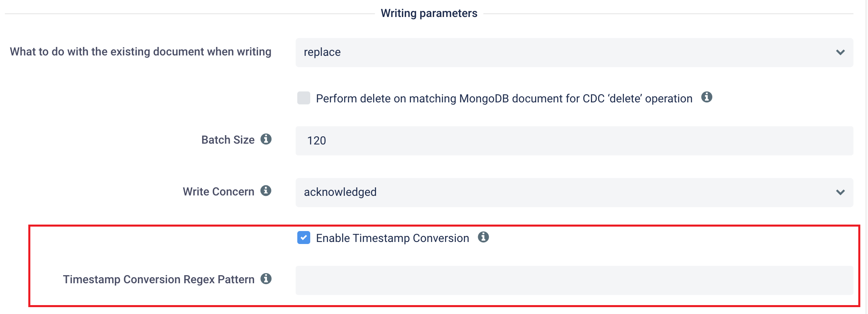Click the Batch Size label text
The image size is (868, 314).
coord(228,140)
